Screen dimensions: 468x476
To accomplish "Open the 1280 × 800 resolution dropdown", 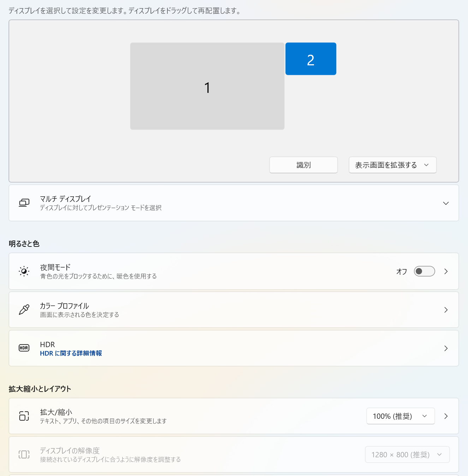I will point(407,454).
